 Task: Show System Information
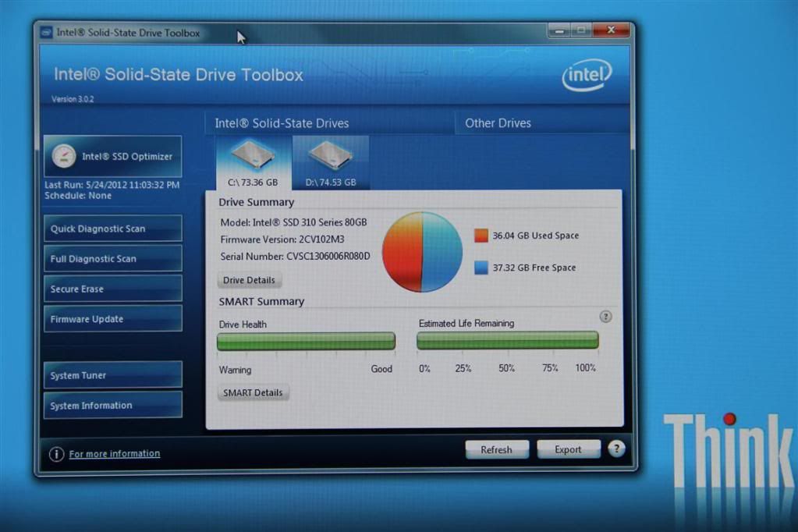[x=113, y=406]
